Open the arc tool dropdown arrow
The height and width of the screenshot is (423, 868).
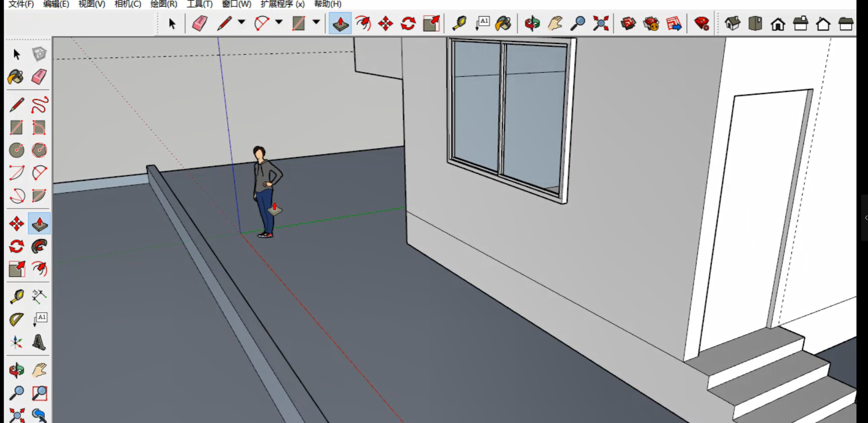coord(279,22)
